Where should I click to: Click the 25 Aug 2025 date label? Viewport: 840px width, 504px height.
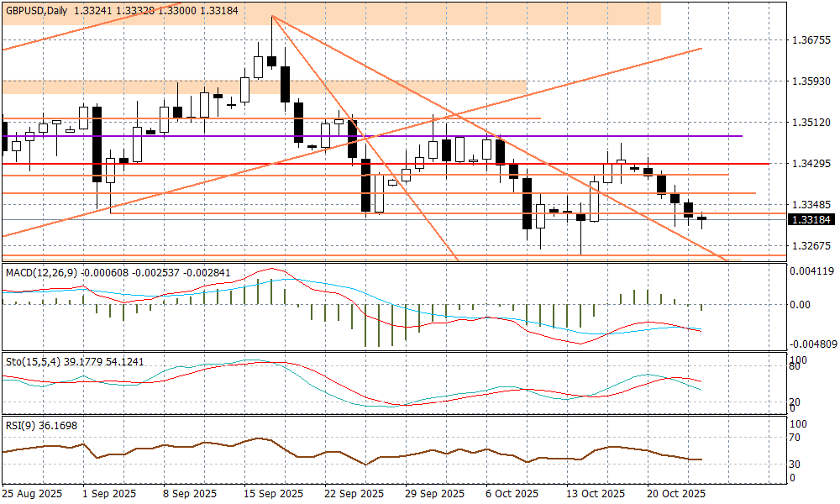coord(33,493)
